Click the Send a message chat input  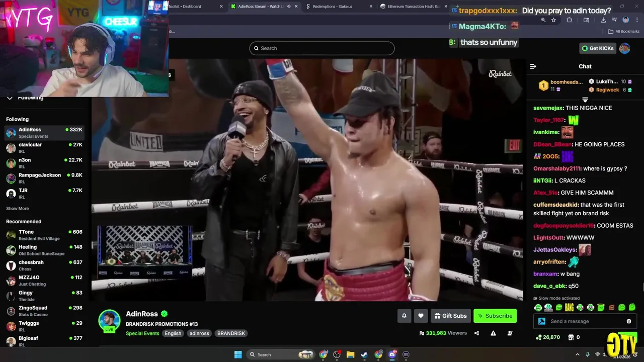click(x=585, y=321)
